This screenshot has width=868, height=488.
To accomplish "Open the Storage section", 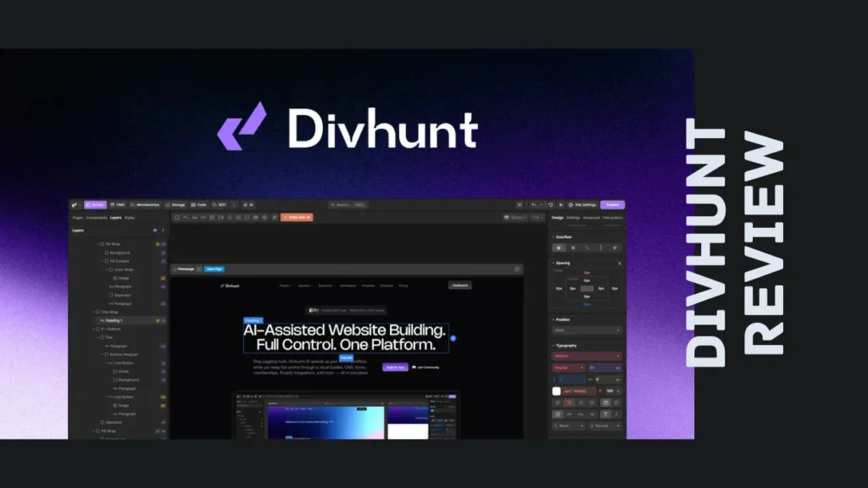I will 175,205.
